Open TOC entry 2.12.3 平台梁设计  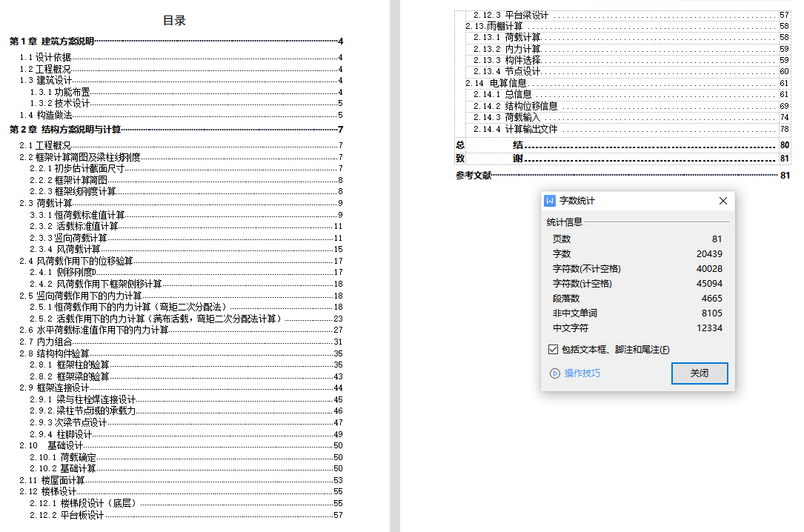[x=631, y=16]
